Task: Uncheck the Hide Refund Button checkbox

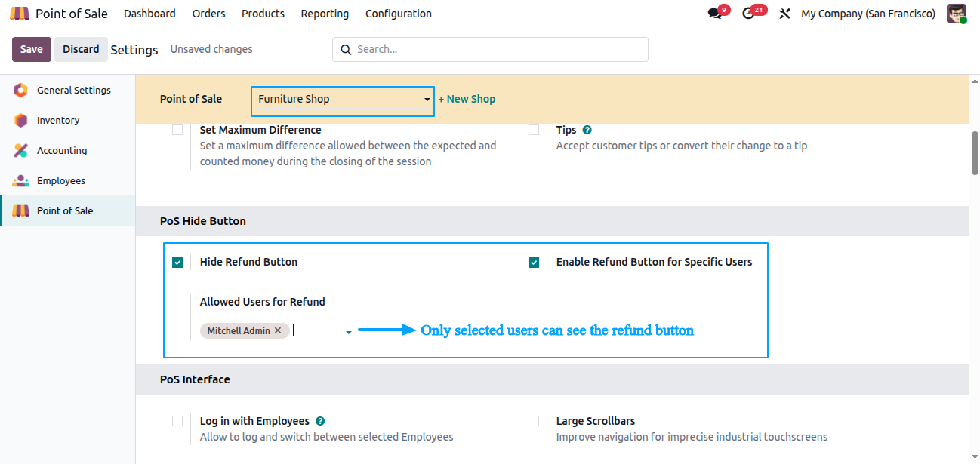Action: point(177,263)
